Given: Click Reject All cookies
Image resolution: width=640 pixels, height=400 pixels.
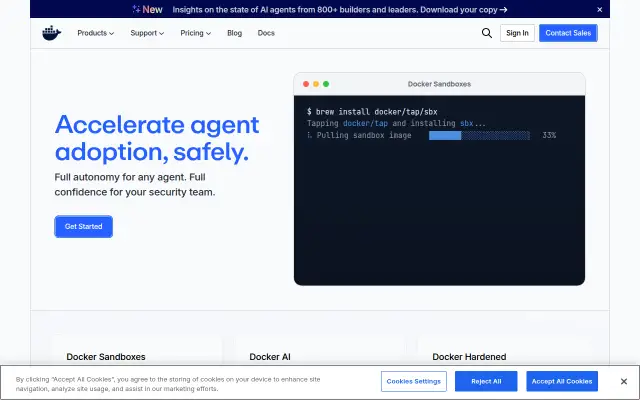Looking at the screenshot, I should coord(486,381).
